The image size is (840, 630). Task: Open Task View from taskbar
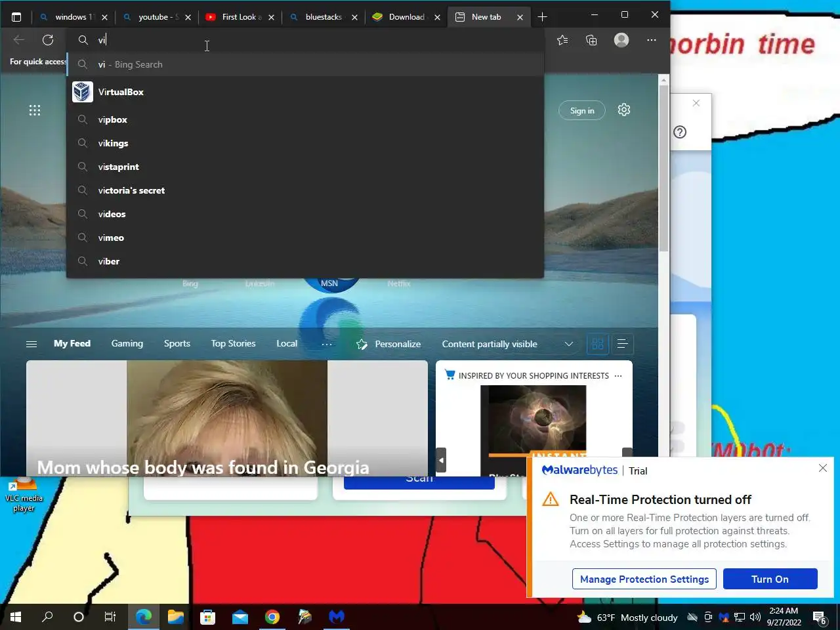coord(110,617)
